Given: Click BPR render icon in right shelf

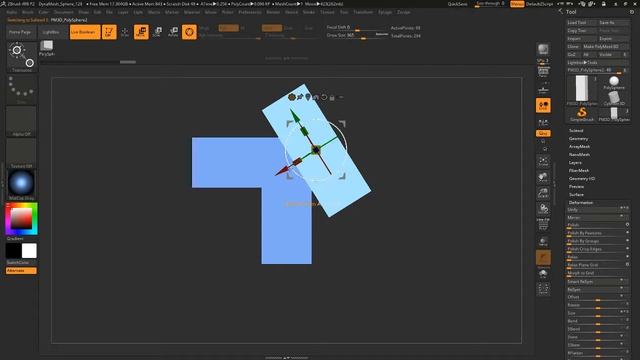Looking at the screenshot, I should 543,49.
